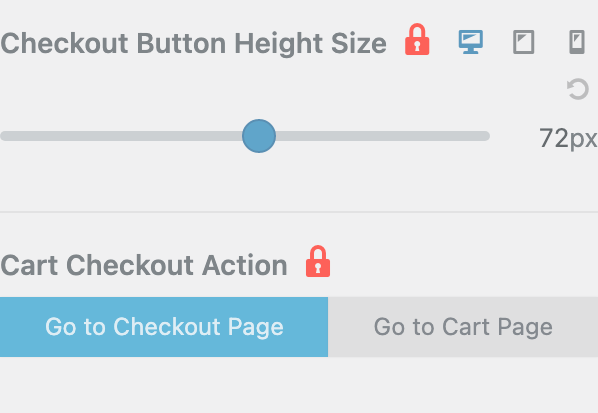Set cart action to checkout page redirect

(164, 327)
